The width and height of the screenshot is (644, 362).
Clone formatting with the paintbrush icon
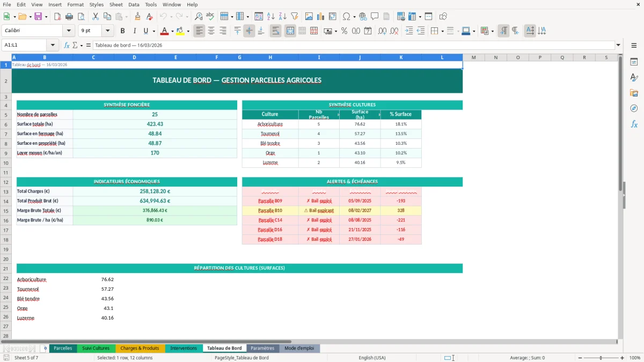pyautogui.click(x=138, y=17)
